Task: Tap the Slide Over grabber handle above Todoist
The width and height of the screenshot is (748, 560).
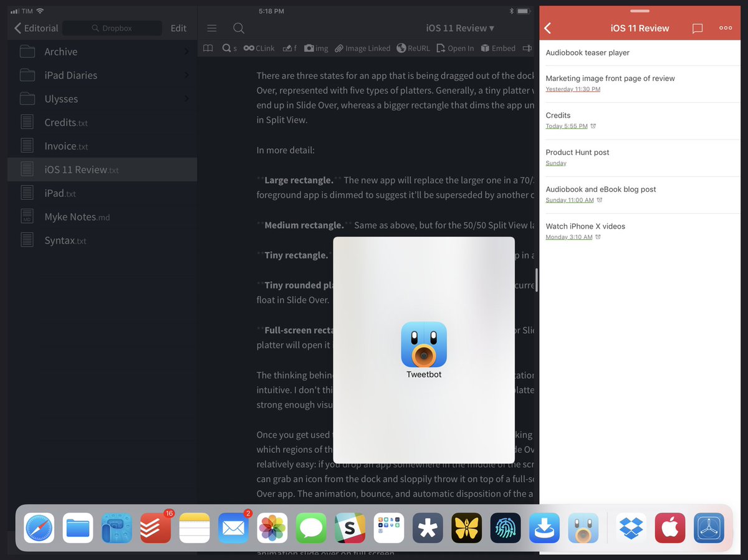Action: (x=640, y=11)
